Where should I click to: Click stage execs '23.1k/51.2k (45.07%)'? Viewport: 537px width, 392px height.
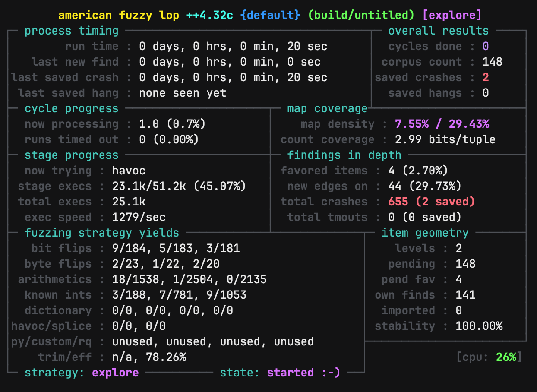pos(179,187)
